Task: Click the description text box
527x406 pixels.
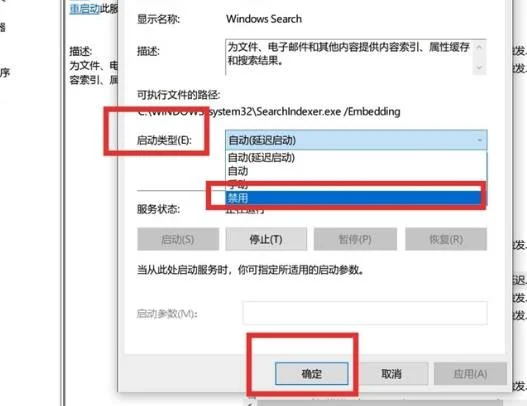Action: click(x=356, y=56)
